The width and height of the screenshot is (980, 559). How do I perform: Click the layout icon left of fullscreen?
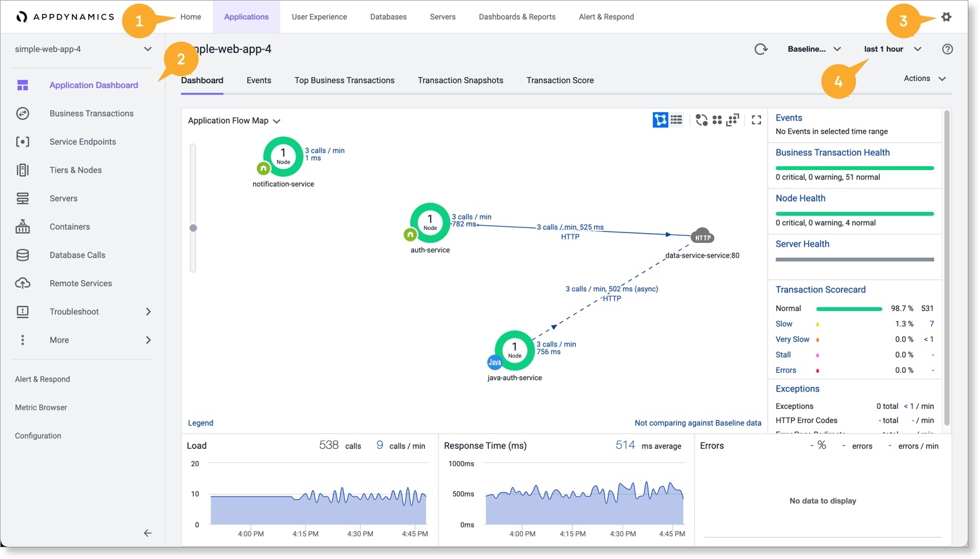733,120
